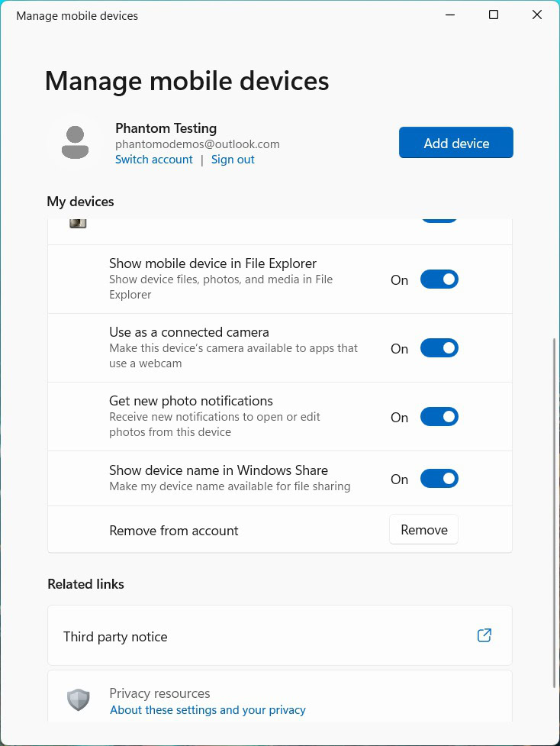
Task: Close the Manage mobile devices window
Action: pos(537,15)
